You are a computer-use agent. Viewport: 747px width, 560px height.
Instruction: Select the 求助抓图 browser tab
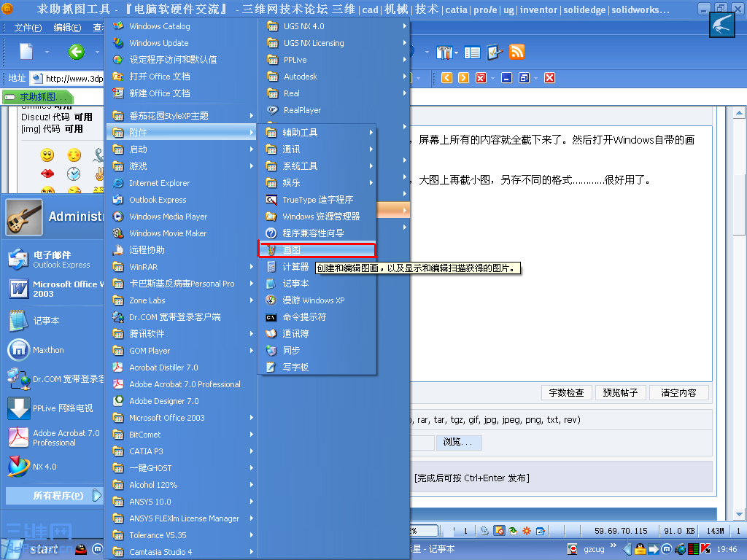click(x=38, y=97)
